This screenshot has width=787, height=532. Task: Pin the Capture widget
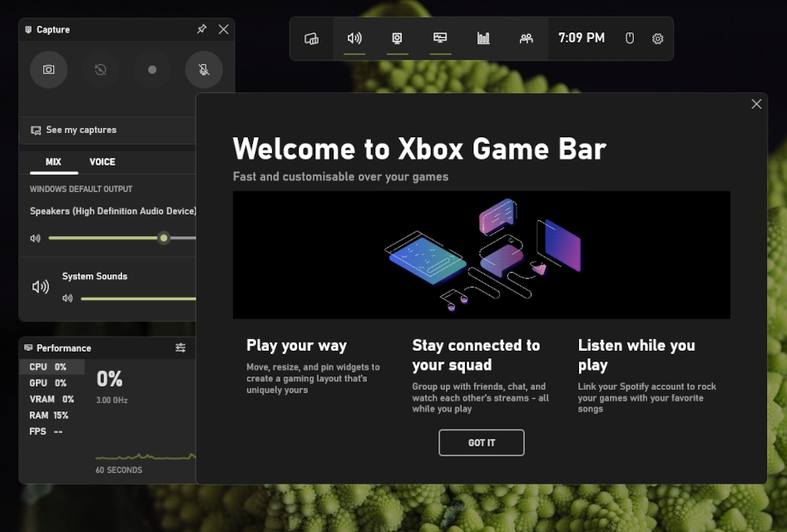coord(202,29)
